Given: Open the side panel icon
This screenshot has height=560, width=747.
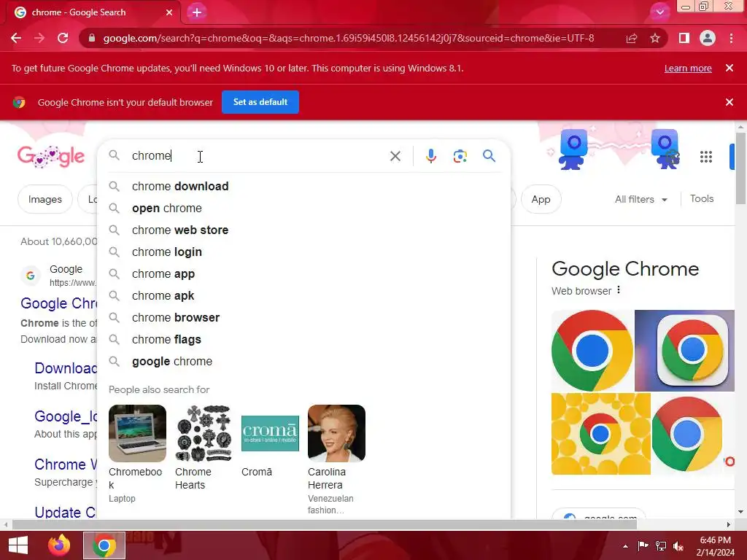Looking at the screenshot, I should click(684, 38).
